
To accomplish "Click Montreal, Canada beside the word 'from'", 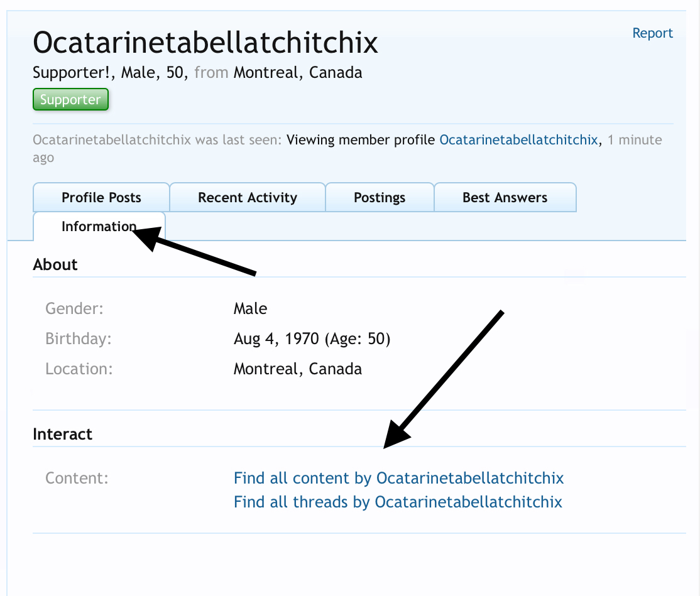I will coord(298,73).
